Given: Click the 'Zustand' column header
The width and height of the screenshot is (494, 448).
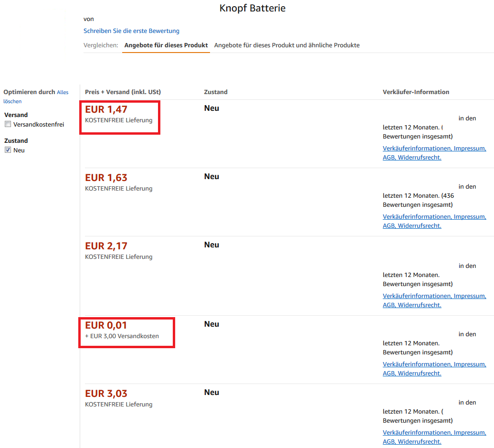Looking at the screenshot, I should click(216, 92).
